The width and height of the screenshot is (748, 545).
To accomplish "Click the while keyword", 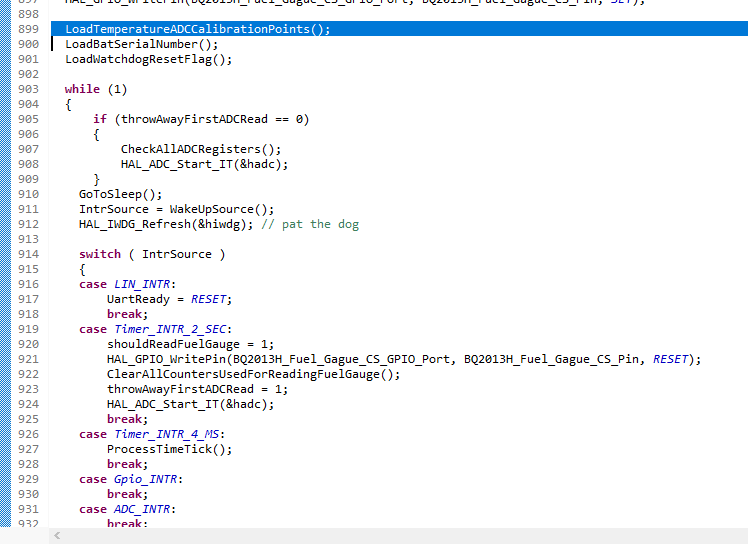I will (82, 89).
